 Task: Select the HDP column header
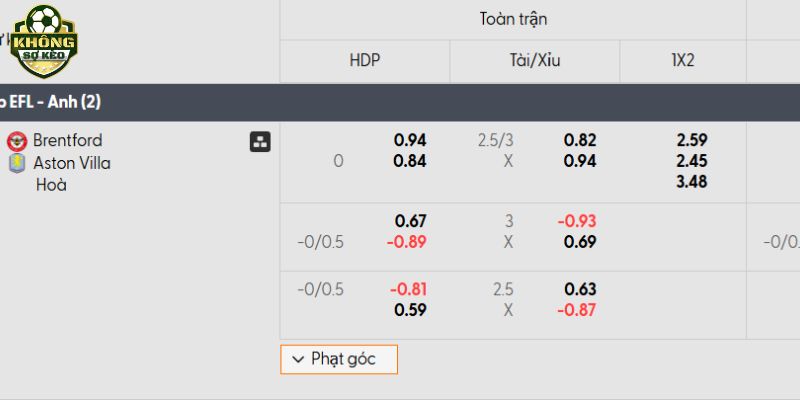pyautogui.click(x=365, y=61)
